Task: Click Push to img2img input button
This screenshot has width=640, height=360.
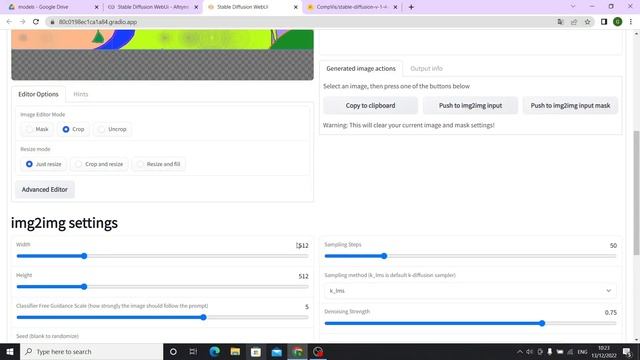Action: coord(470,105)
